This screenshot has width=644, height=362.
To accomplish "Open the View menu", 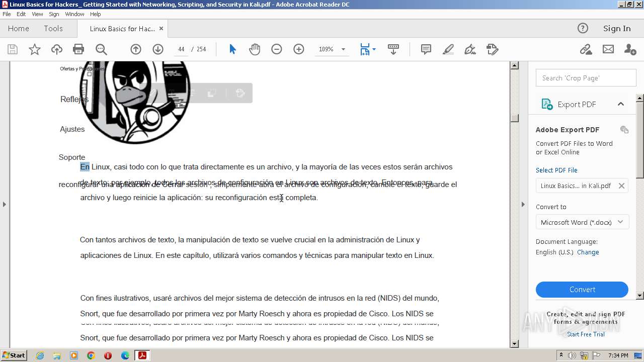I will click(37, 14).
